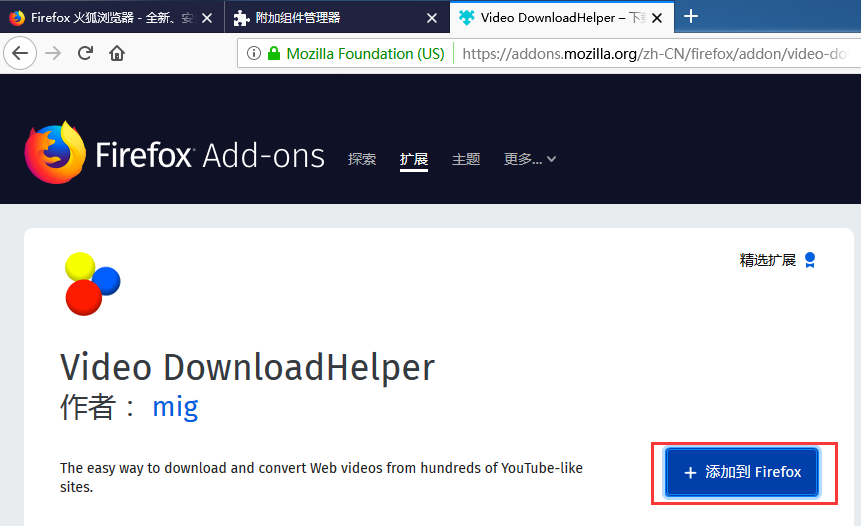Close the Video DownloadHelper tab
Viewport: 861px width, 526px height.
[657, 18]
